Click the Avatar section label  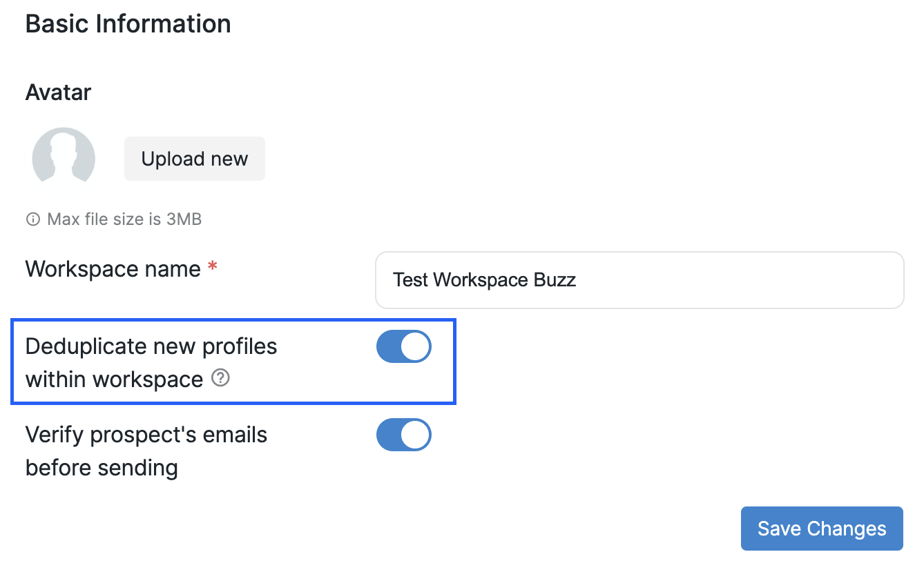(x=58, y=92)
